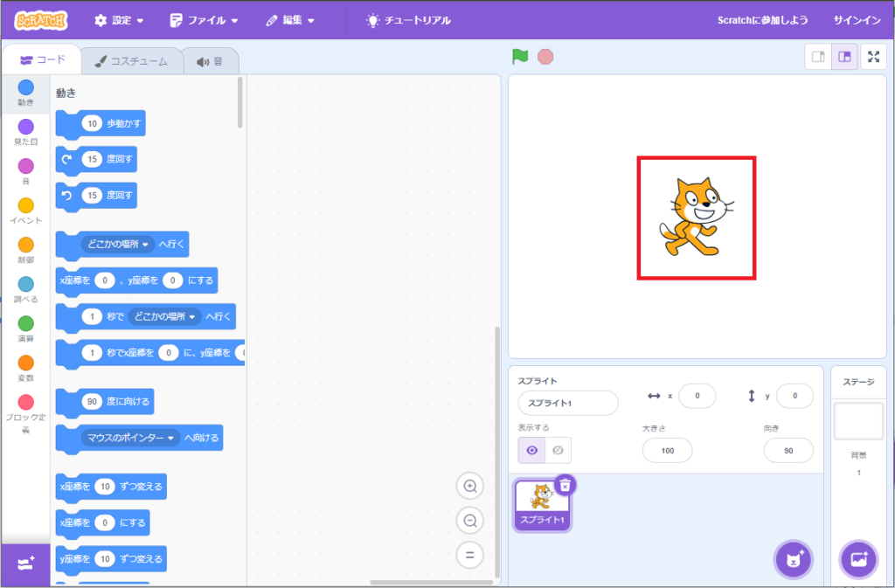Switch to the コスチューム tab
The height and width of the screenshot is (588, 895).
132,61
